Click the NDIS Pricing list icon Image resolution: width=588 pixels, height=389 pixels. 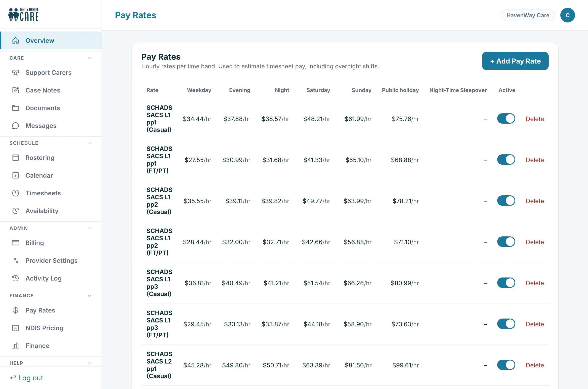(x=16, y=328)
